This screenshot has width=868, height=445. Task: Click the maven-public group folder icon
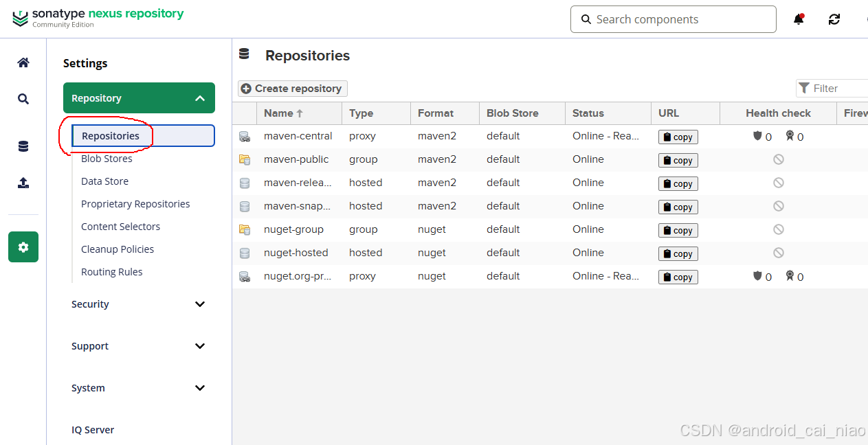point(245,159)
